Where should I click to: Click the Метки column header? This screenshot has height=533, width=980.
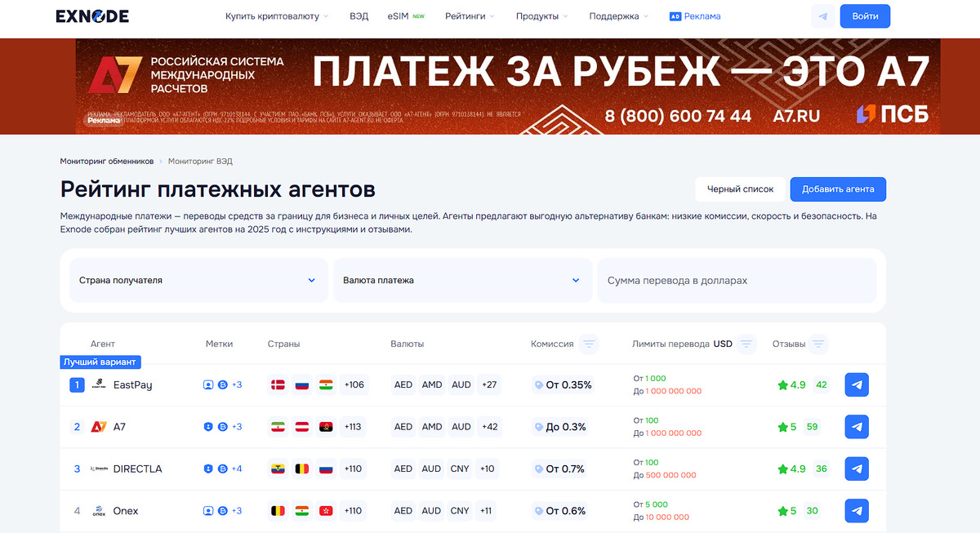(219, 344)
